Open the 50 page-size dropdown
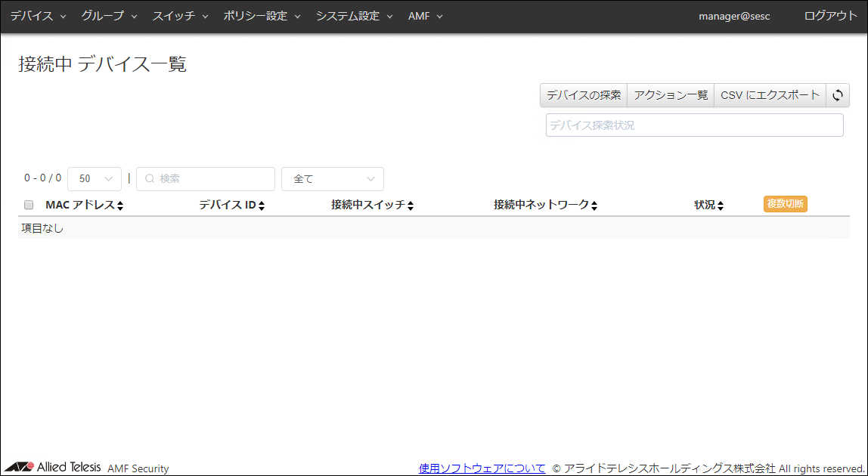868x476 pixels. tap(95, 179)
